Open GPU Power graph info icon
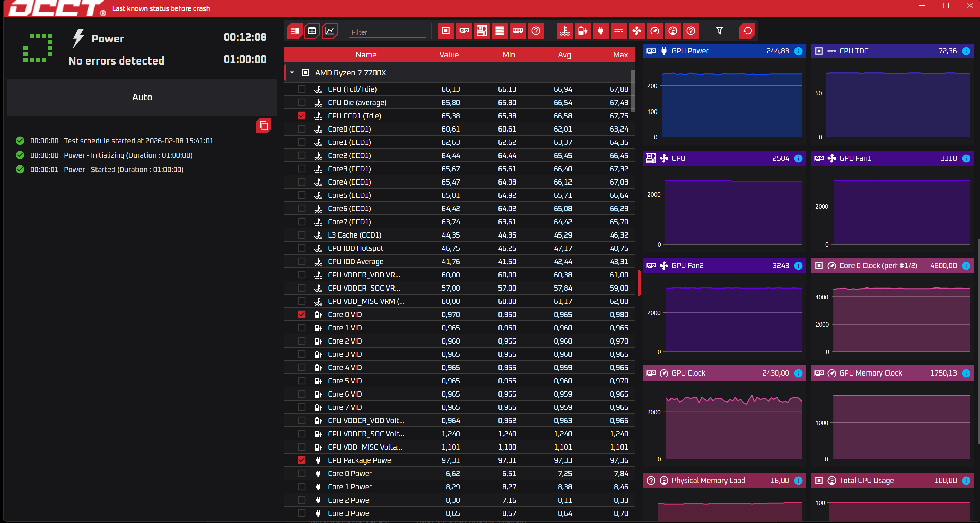980x523 pixels. coord(799,51)
